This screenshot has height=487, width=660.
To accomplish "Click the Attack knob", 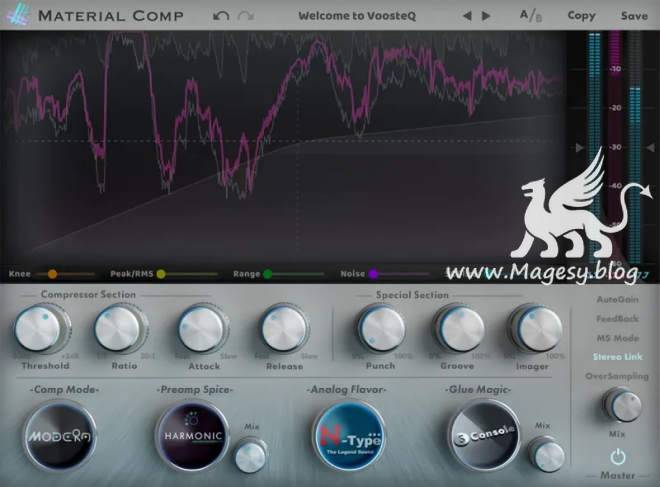I will pos(202,329).
